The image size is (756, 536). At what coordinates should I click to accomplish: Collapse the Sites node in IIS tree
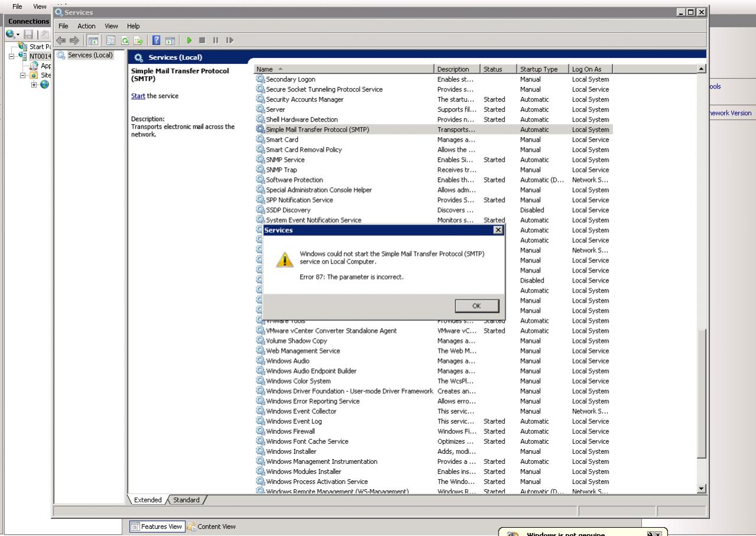click(x=23, y=75)
